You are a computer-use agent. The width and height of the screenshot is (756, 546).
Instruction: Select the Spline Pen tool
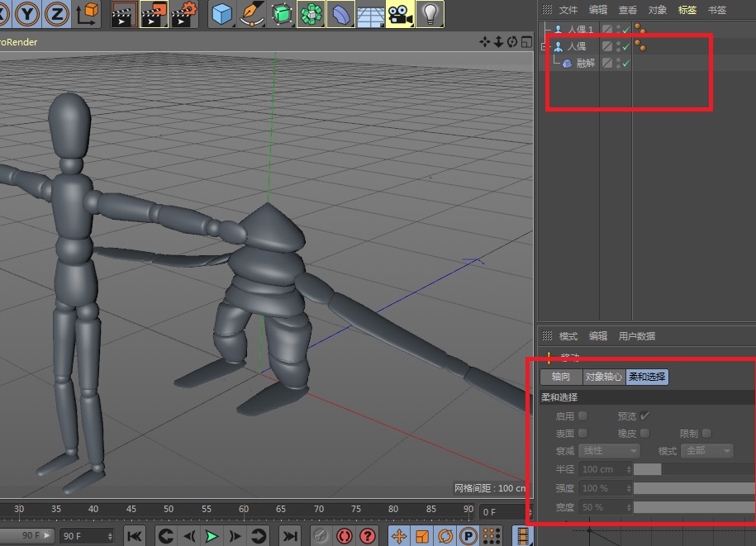(x=252, y=14)
